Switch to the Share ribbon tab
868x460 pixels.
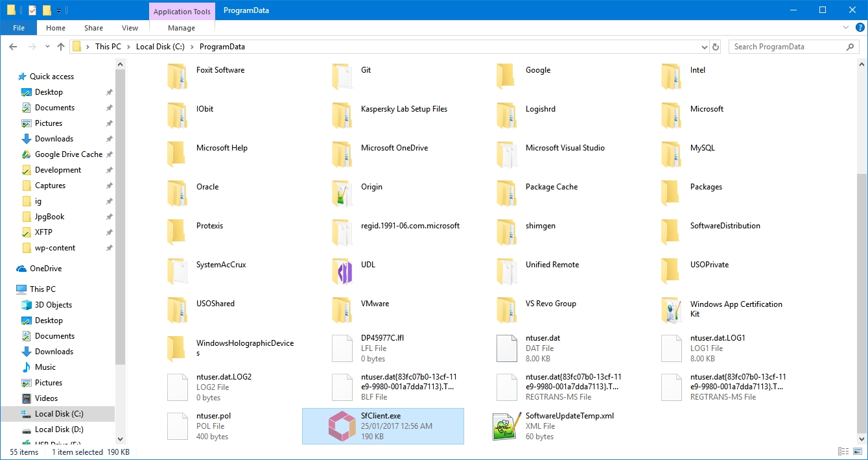93,28
